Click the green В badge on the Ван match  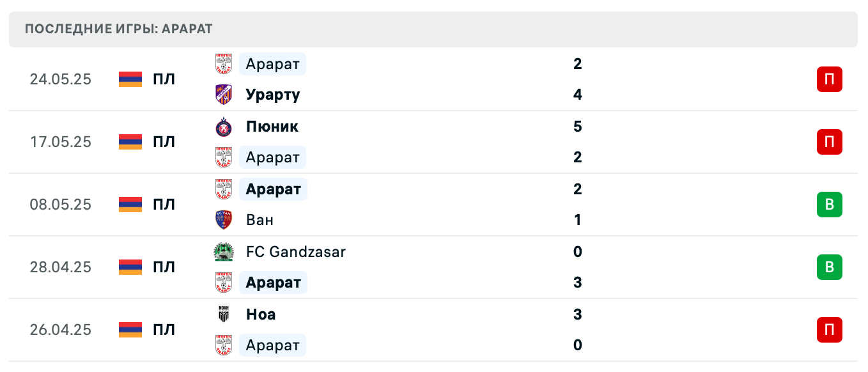(829, 205)
